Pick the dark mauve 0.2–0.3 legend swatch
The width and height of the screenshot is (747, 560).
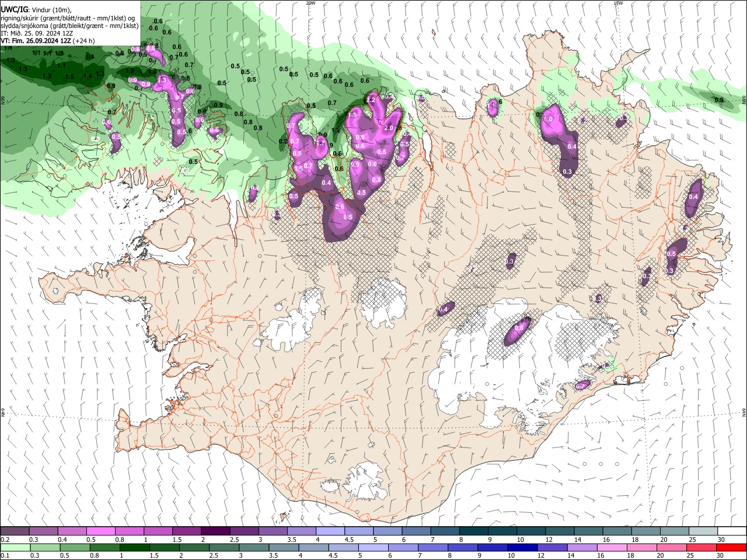tap(15, 531)
